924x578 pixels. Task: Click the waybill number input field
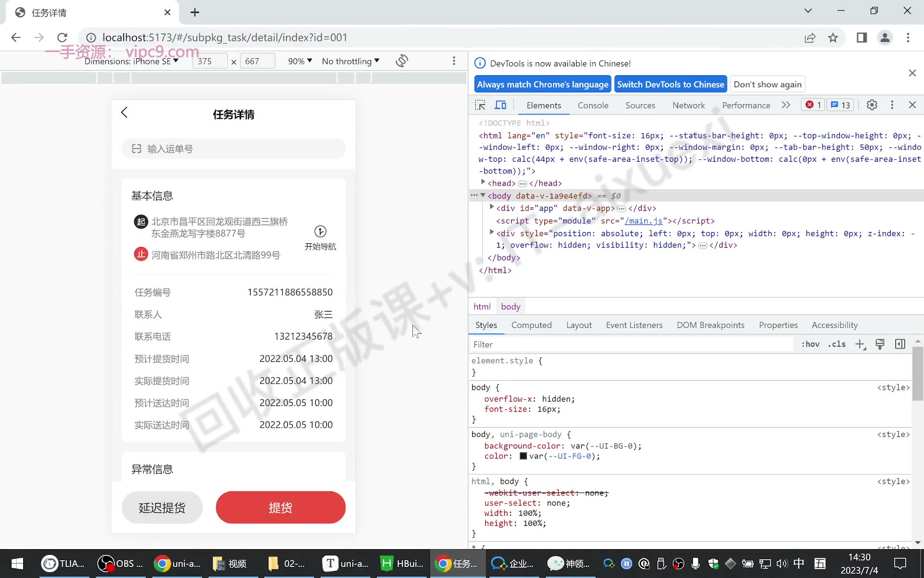tap(233, 149)
